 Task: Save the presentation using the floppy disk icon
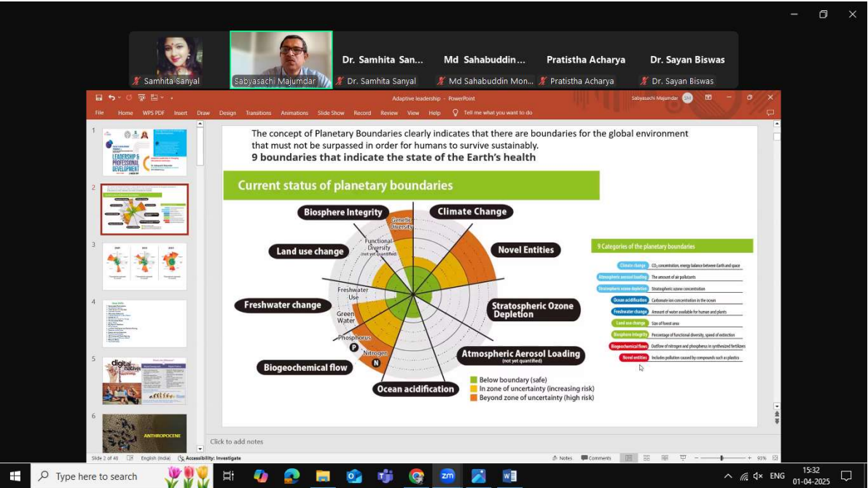[98, 98]
